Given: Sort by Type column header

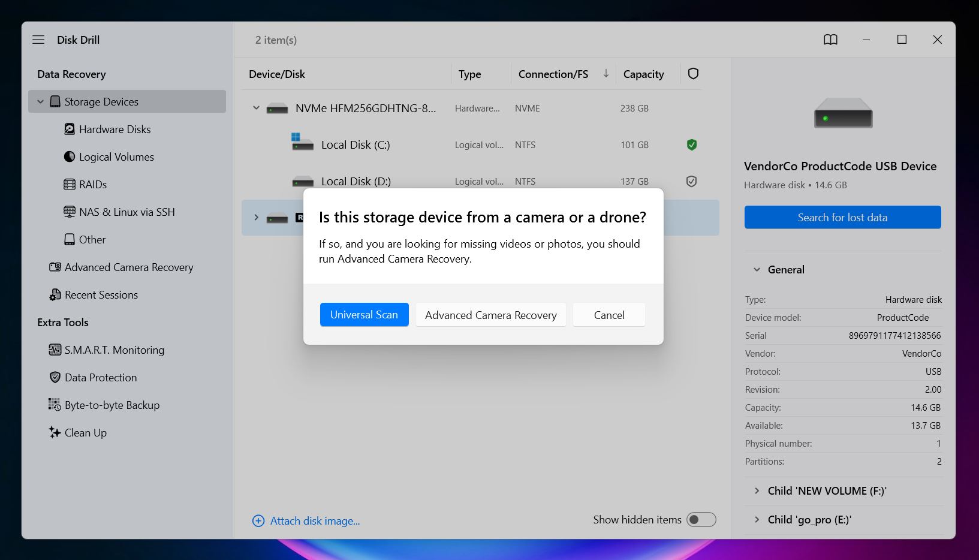Looking at the screenshot, I should tap(470, 74).
